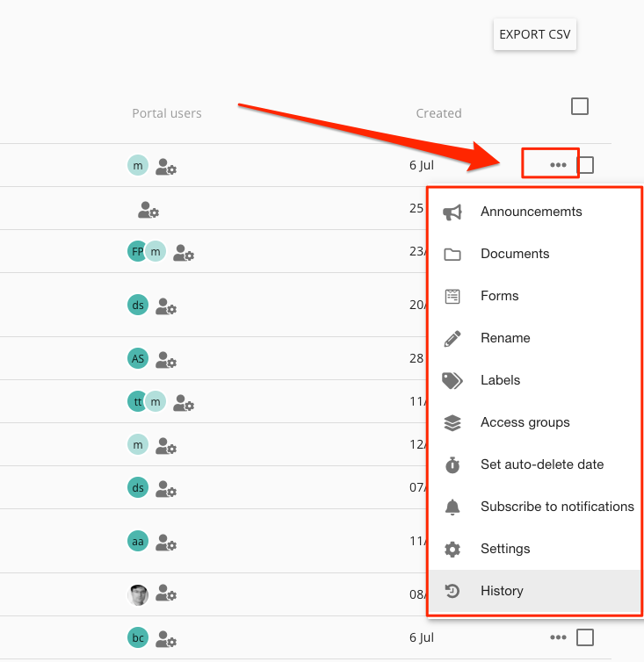Screen dimensions: 644x662
Task: Tick the select-all checkbox in header
Action: pyautogui.click(x=580, y=106)
